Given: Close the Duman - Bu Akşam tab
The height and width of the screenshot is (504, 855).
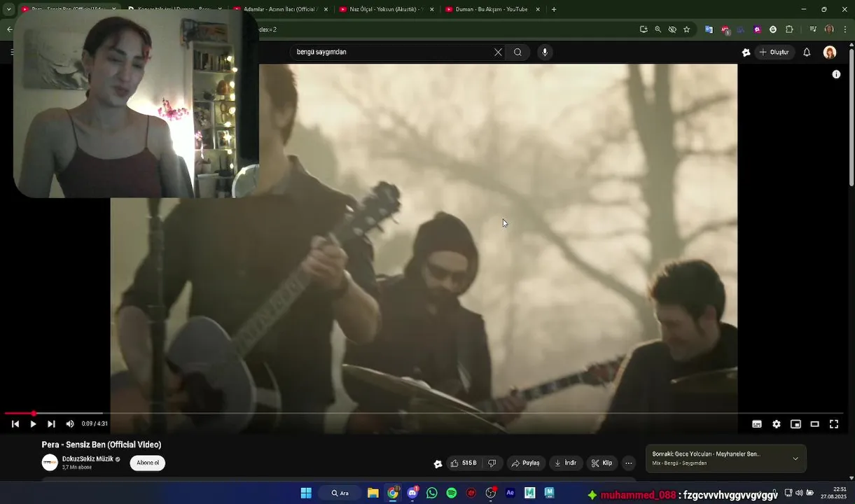Looking at the screenshot, I should click(x=538, y=9).
